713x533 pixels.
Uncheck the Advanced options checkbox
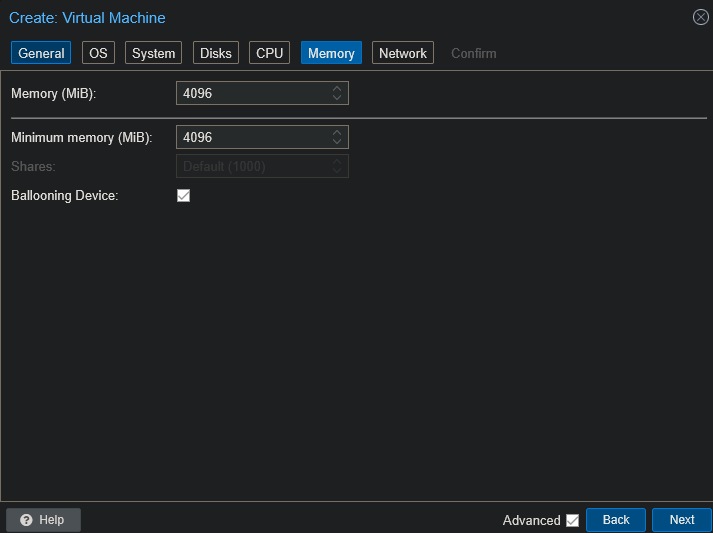(572, 520)
